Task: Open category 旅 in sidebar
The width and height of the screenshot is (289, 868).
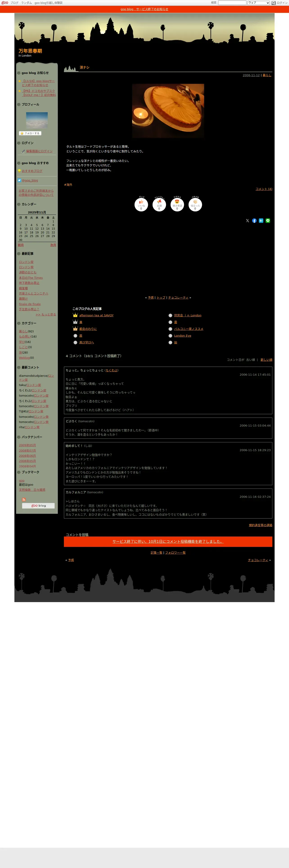Action: click(x=20, y=352)
